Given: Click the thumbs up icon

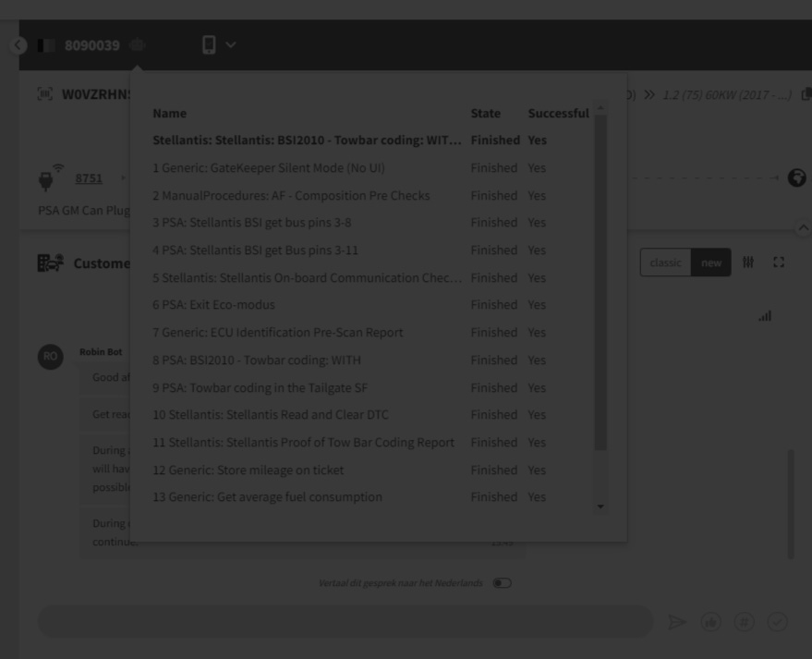Looking at the screenshot, I should point(710,622).
